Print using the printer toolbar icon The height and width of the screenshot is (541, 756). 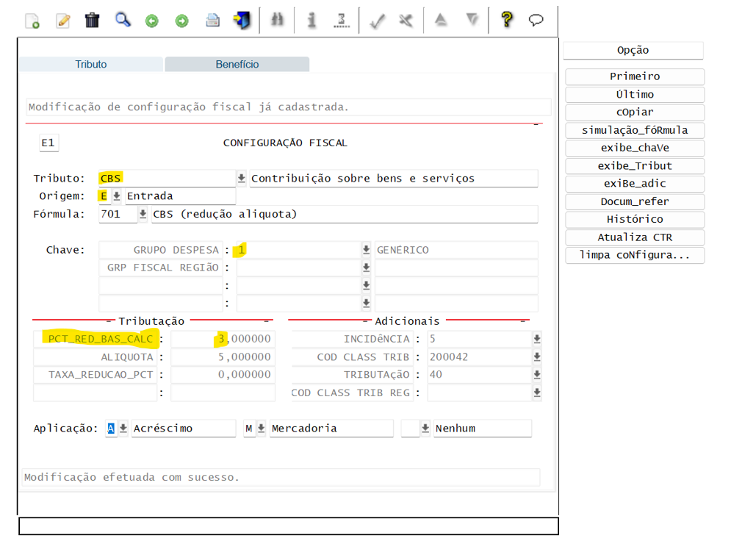click(x=212, y=20)
